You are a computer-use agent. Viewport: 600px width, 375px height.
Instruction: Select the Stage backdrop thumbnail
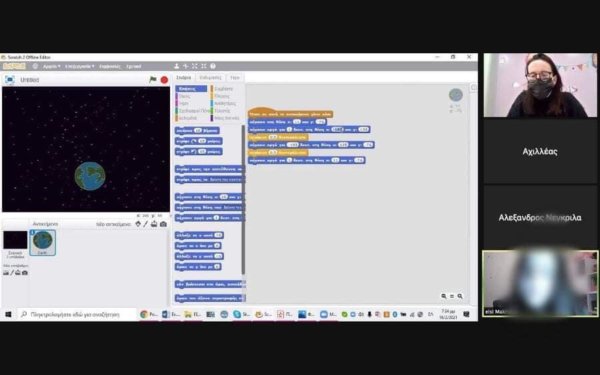(x=15, y=240)
